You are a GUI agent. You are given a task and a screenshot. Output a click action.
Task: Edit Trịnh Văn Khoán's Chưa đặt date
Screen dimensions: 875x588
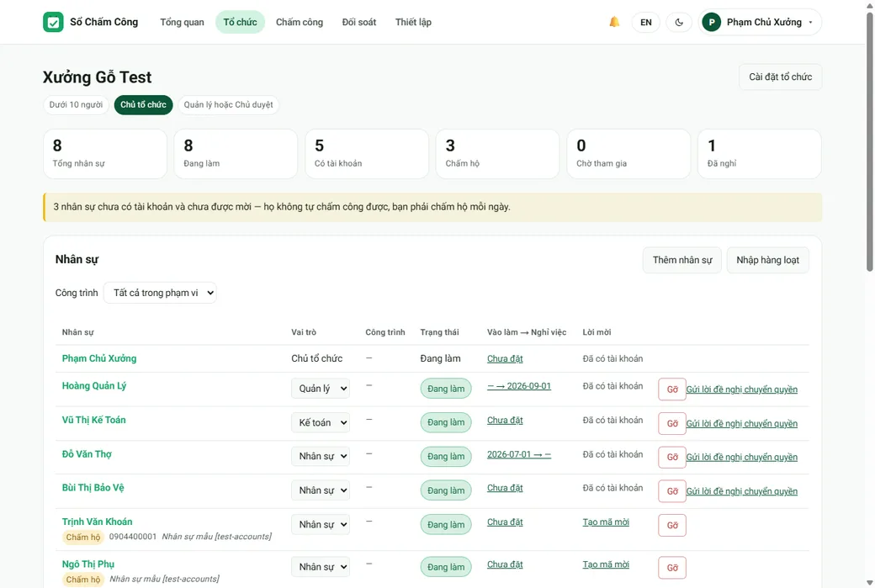coord(505,522)
